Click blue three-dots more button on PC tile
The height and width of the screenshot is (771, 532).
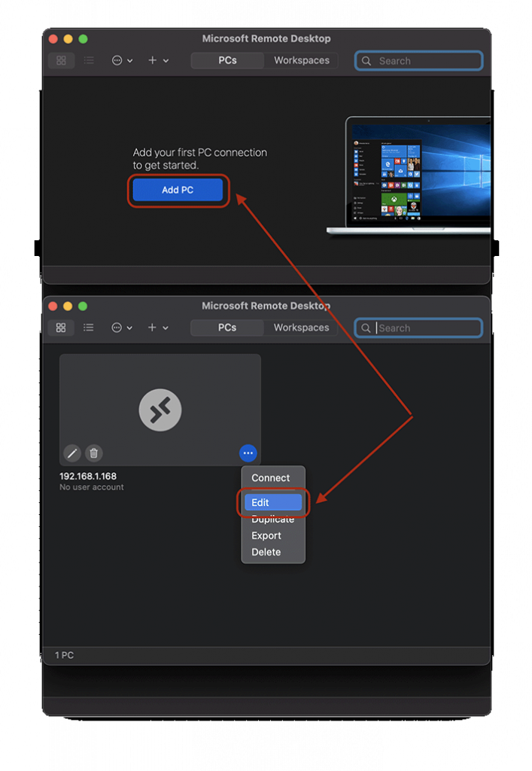[x=248, y=453]
